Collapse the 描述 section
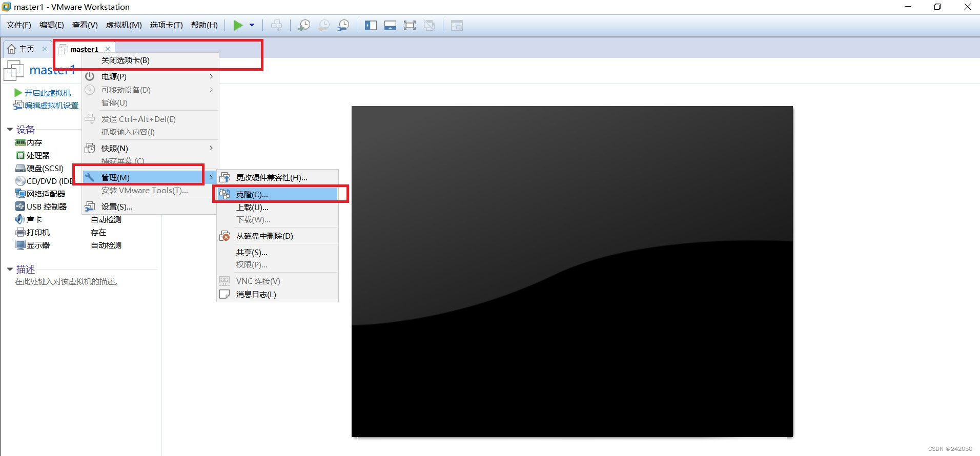 coord(10,270)
